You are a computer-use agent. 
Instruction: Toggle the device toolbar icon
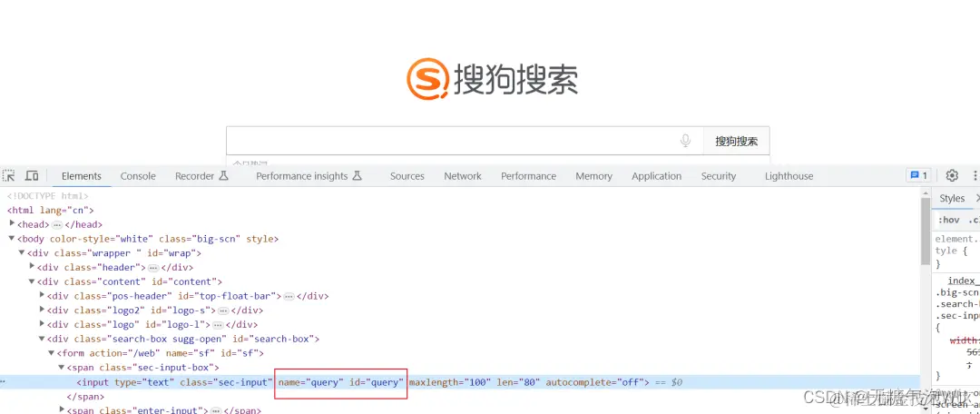pyautogui.click(x=32, y=176)
